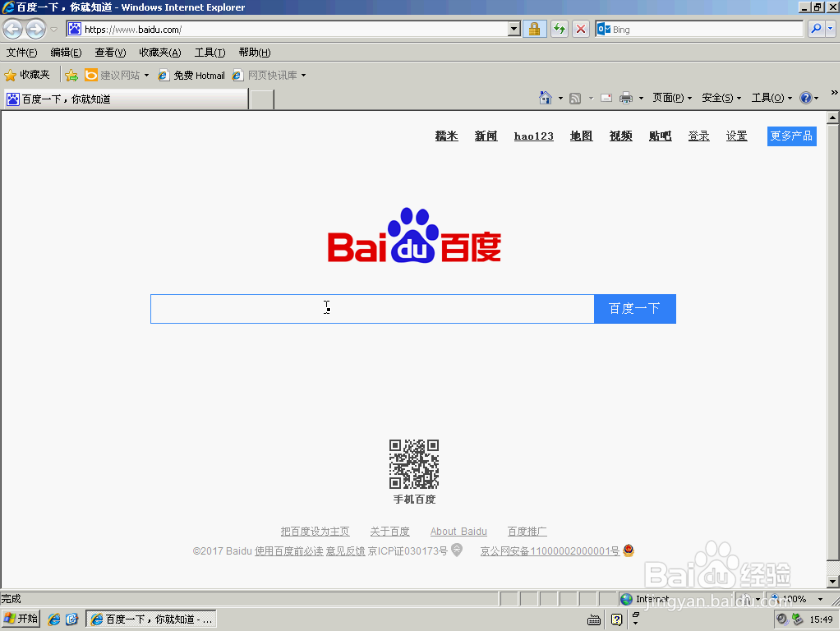Screen dimensions: 840x631
Task: Expand the Print options dropdown arrow
Action: point(641,98)
